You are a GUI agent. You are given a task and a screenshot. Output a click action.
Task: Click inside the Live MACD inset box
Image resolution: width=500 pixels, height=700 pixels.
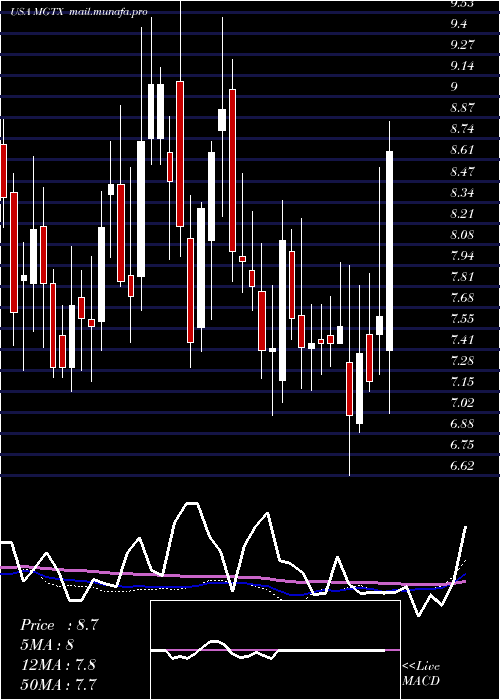tap(275, 650)
